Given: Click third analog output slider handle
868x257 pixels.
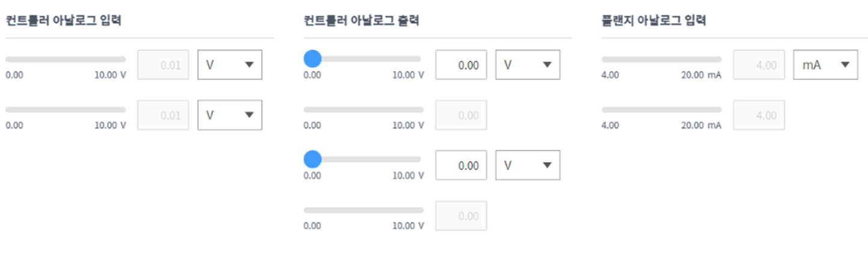Looking at the screenshot, I should (x=312, y=160).
